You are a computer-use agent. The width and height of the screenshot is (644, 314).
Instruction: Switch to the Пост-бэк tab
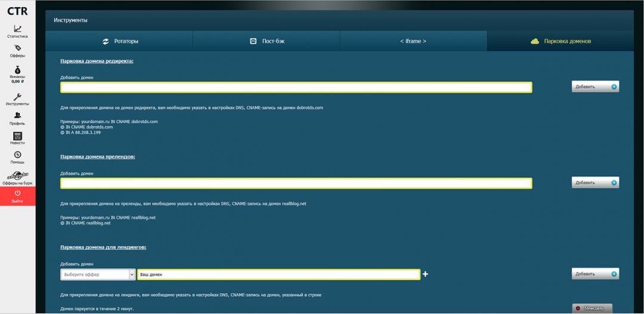(x=266, y=41)
